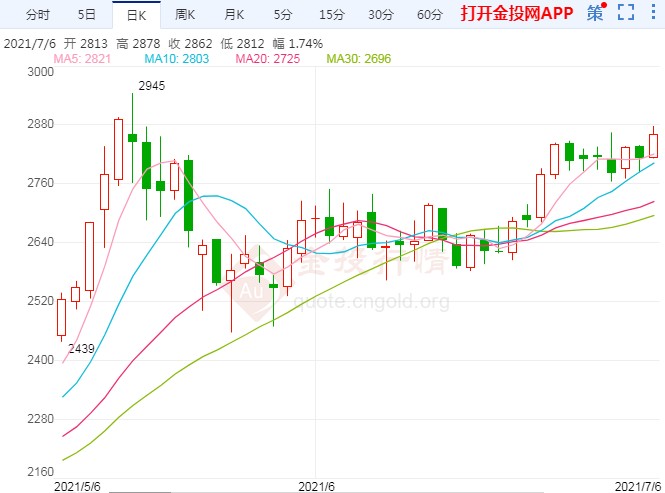Open the 周K weekly chart tab
Viewport: 665px width, 493px height.
tap(185, 15)
